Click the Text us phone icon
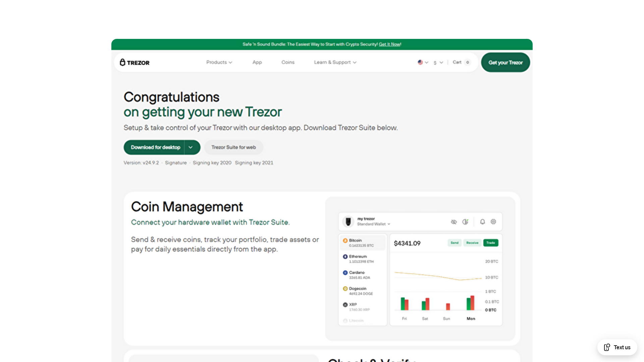 [607, 347]
